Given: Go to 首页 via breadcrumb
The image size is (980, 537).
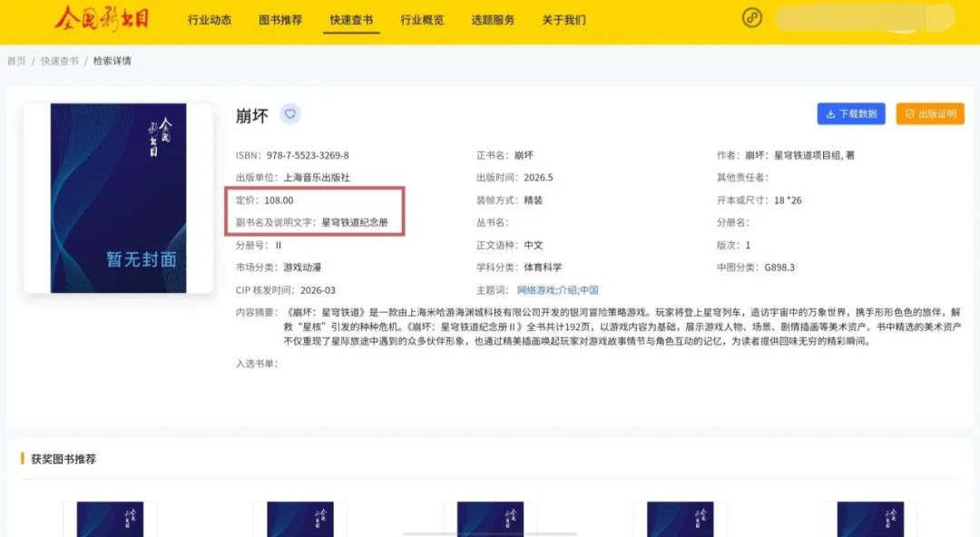Looking at the screenshot, I should (16, 61).
